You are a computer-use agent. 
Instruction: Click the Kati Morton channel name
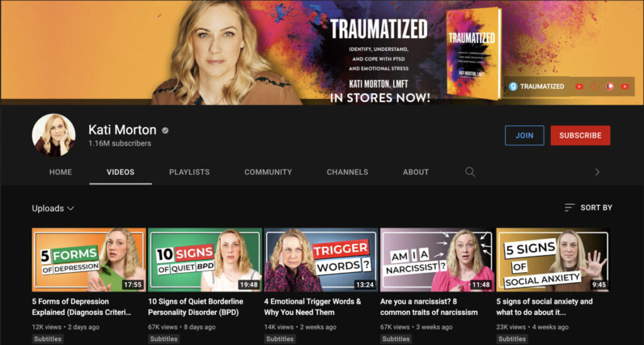coord(123,130)
